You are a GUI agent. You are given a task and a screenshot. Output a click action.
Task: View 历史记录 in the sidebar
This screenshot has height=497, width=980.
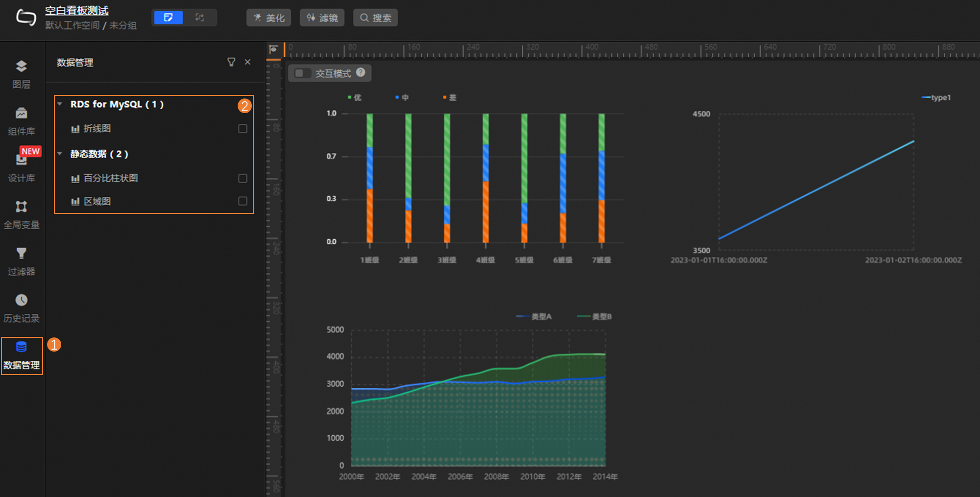click(22, 308)
